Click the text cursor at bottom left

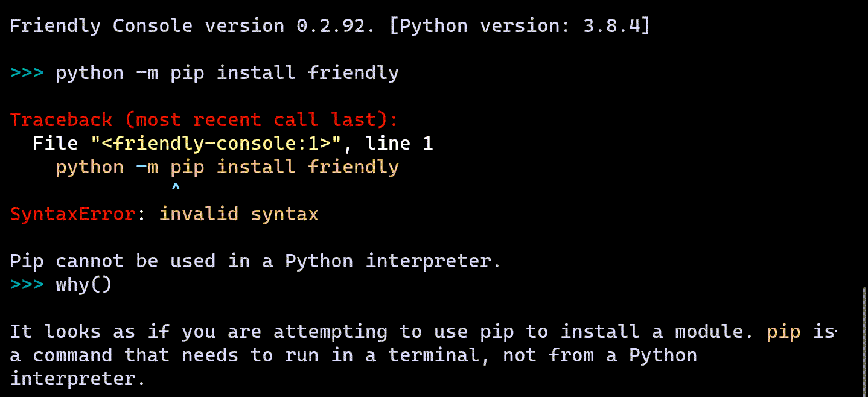click(x=56, y=393)
